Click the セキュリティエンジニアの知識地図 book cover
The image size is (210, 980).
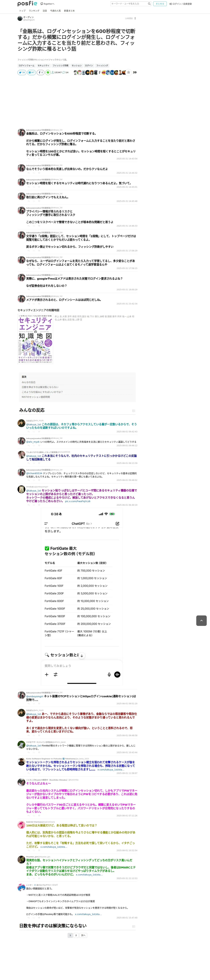click(x=35, y=339)
